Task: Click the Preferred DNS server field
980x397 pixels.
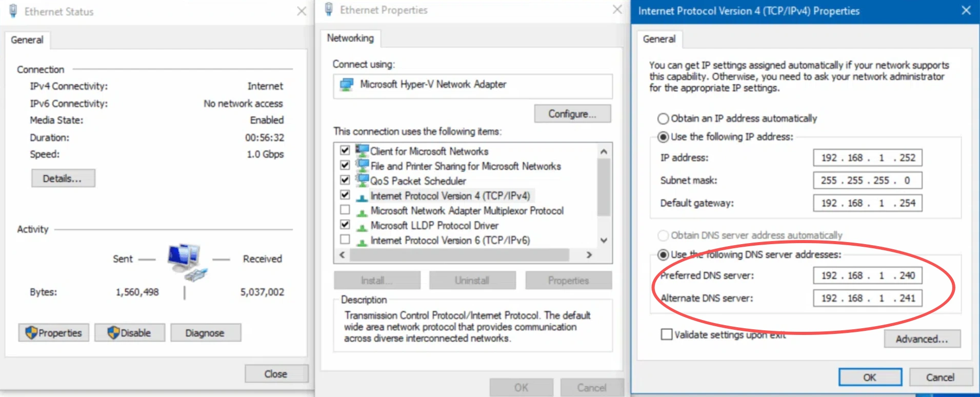Action: [868, 275]
